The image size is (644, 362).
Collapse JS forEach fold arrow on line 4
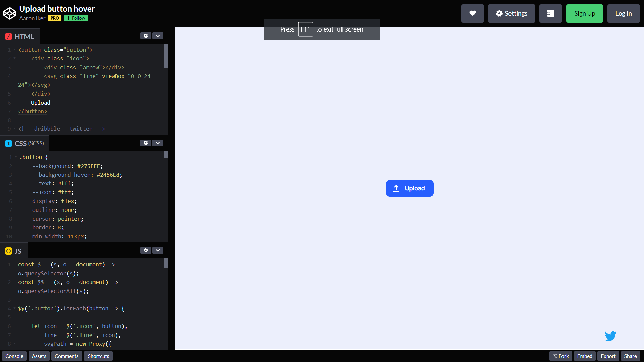tap(14, 308)
